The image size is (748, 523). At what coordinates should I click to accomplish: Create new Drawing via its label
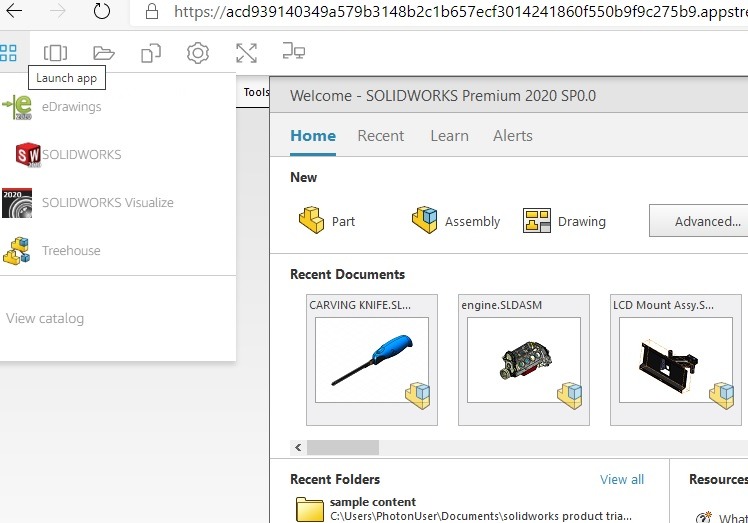tap(582, 221)
